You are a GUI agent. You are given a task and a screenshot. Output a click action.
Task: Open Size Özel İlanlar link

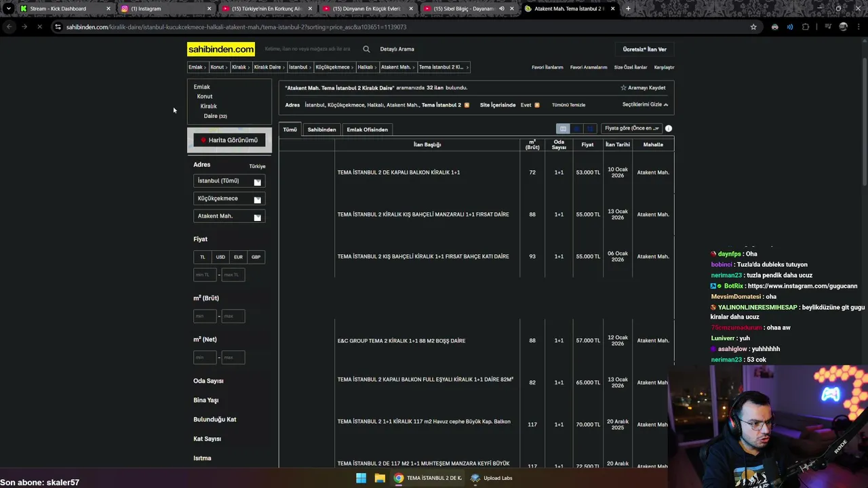[x=631, y=67]
